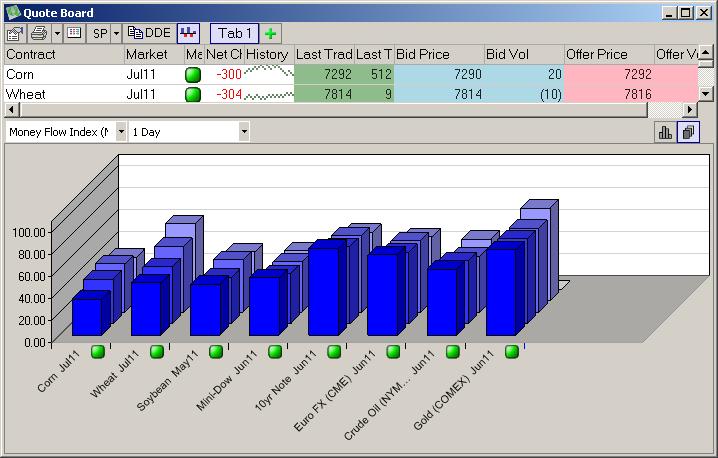
Task: Switch to 2D bar chart view
Action: coord(665,132)
